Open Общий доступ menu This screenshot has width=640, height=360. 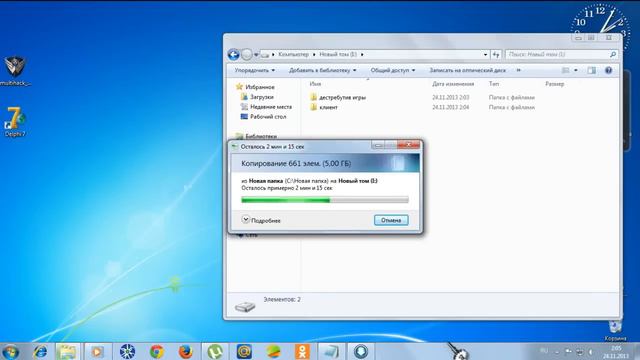tap(393, 70)
